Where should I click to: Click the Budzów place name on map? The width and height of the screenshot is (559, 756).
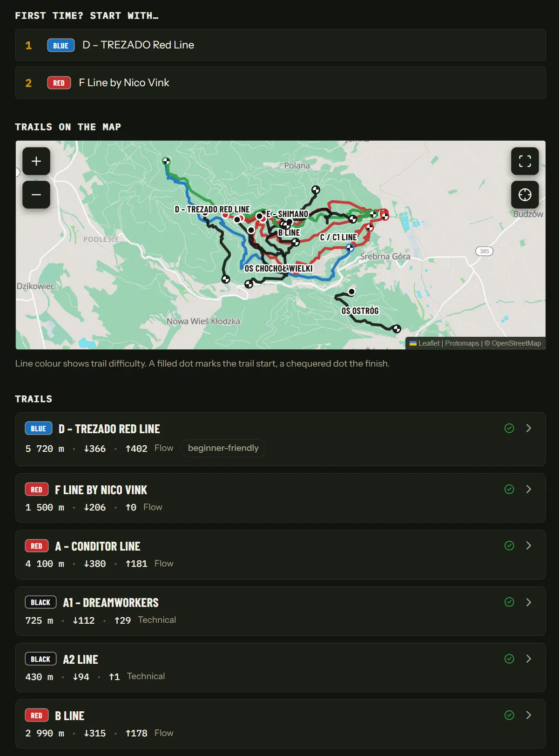point(528,214)
